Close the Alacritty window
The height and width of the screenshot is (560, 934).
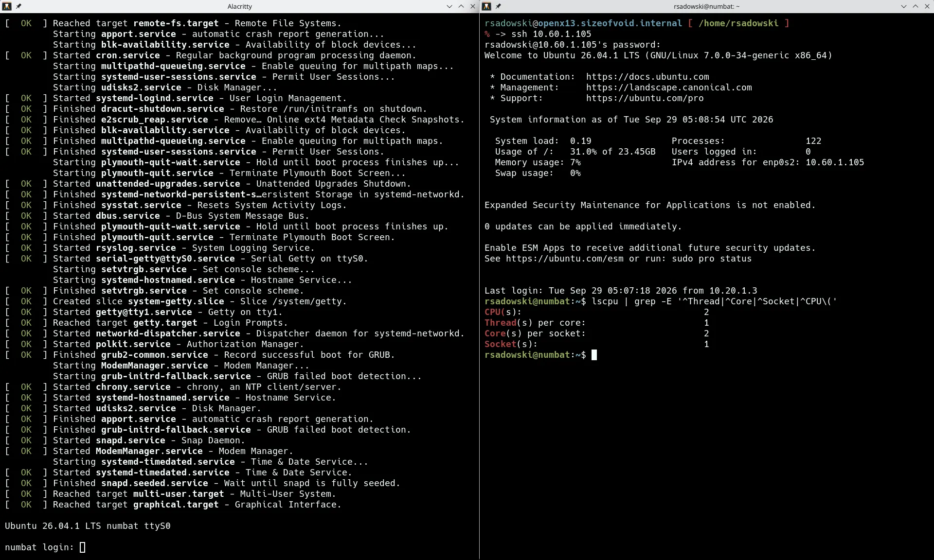(473, 6)
